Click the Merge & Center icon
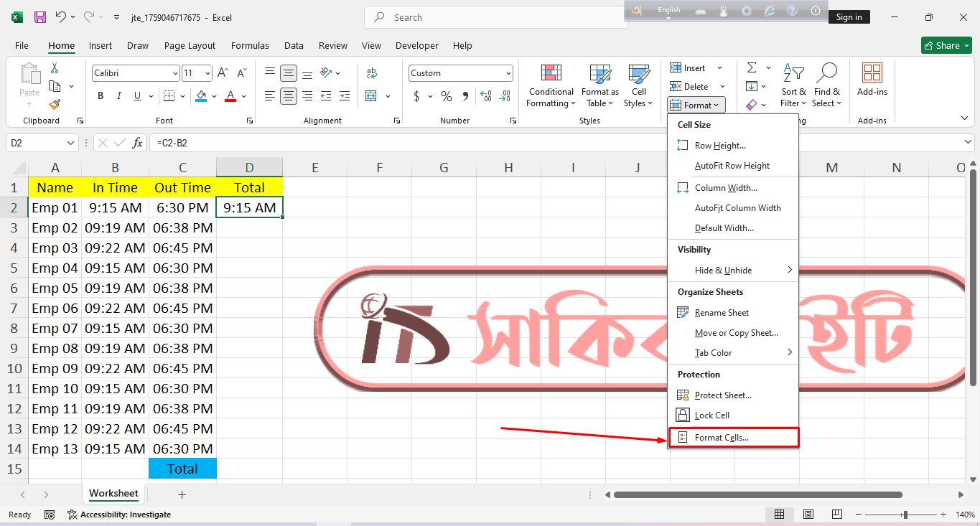This screenshot has height=526, width=980. click(371, 96)
